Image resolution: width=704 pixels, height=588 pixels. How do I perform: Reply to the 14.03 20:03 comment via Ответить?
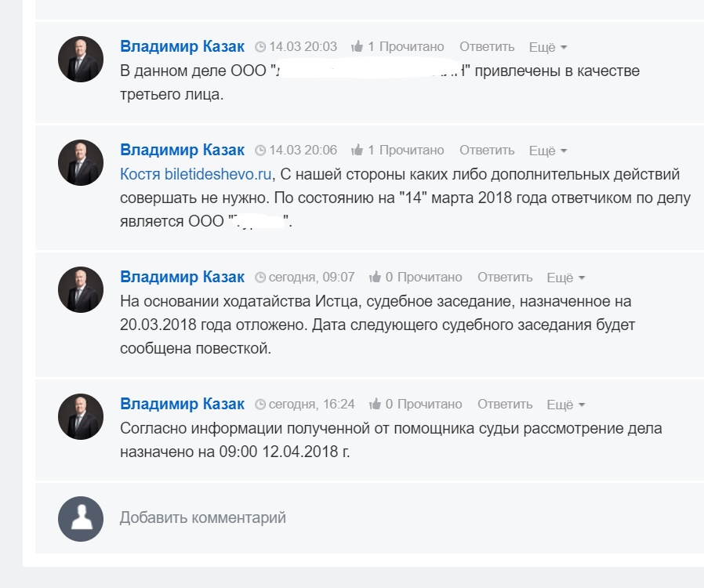[x=487, y=47]
